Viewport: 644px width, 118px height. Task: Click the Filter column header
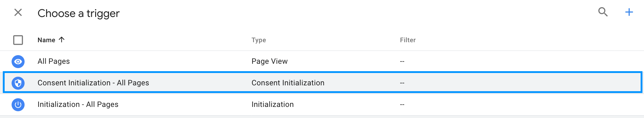tap(408, 40)
